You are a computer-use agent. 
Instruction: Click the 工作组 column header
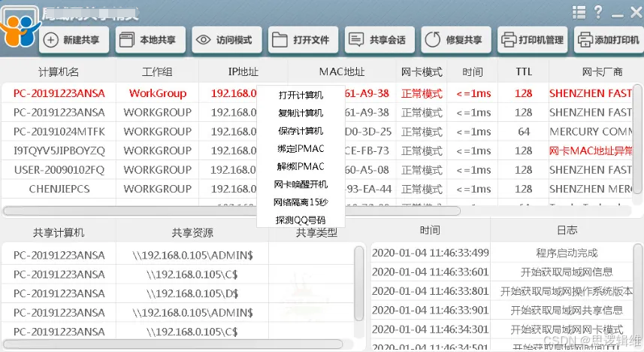[x=157, y=72]
